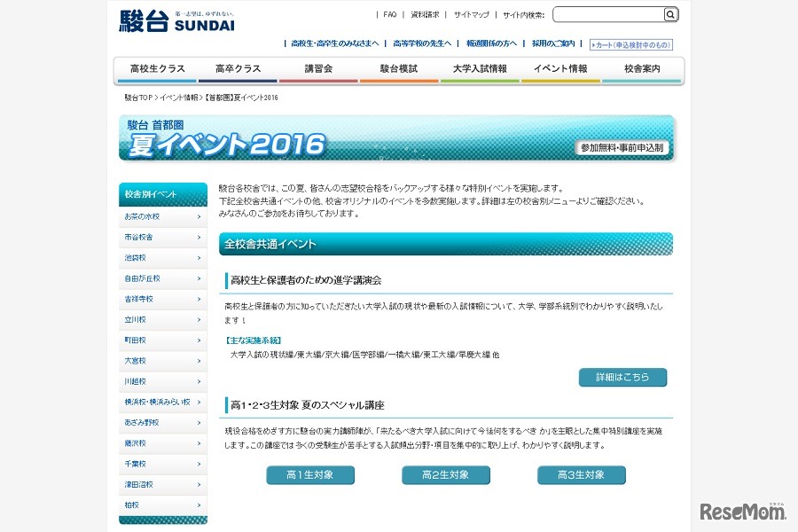Open 池袋校 in sidebar
Viewport: 798px width, 532px height.
coord(163,258)
